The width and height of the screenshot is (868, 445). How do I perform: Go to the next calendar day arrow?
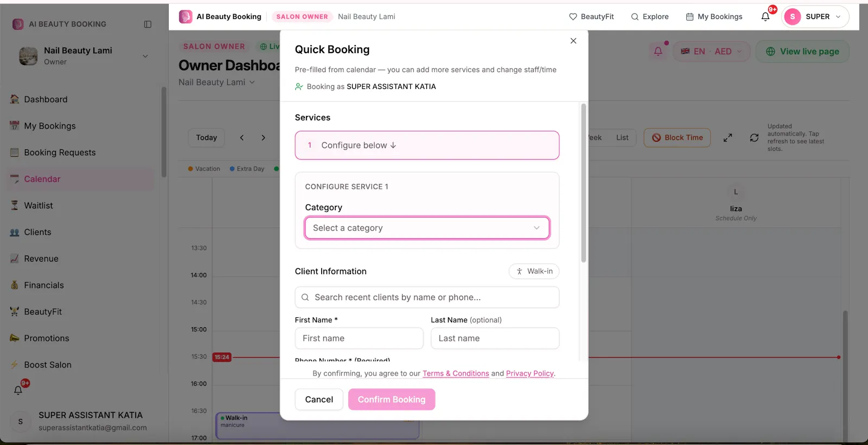pyautogui.click(x=264, y=138)
